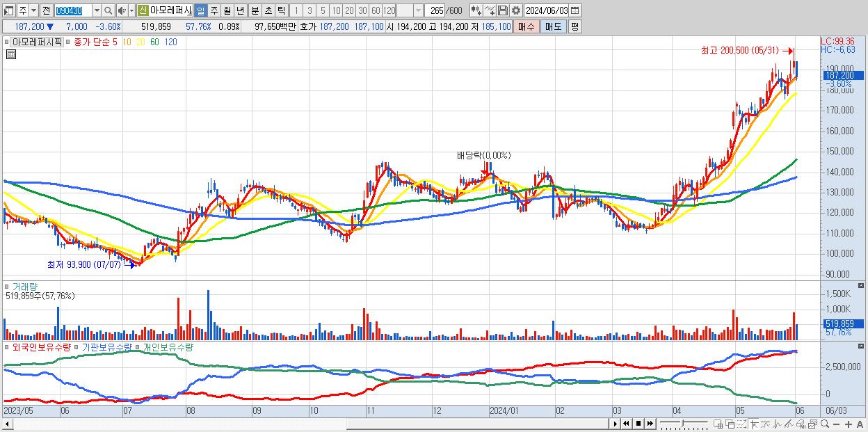
Task: Click the rewind button in bottom bar
Action: (x=627, y=424)
